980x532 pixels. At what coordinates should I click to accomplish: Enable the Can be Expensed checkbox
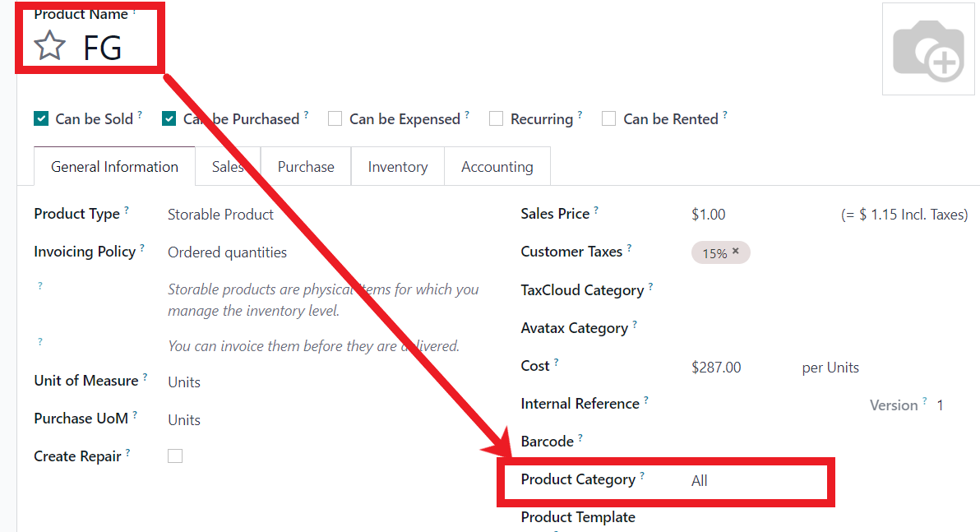(x=335, y=118)
